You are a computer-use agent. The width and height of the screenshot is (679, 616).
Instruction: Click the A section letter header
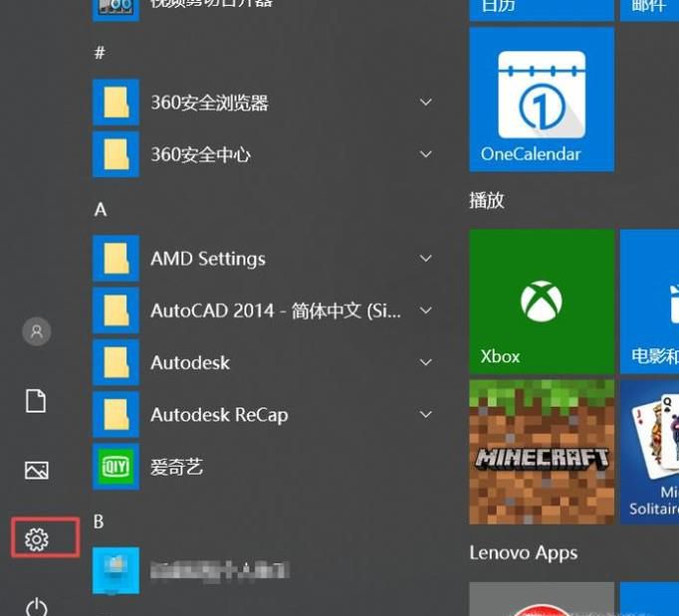101,210
